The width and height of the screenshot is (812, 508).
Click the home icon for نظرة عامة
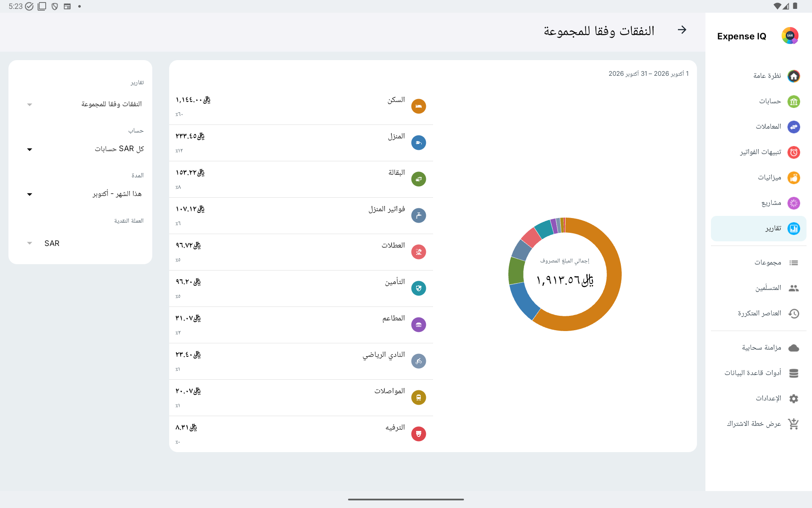click(793, 76)
